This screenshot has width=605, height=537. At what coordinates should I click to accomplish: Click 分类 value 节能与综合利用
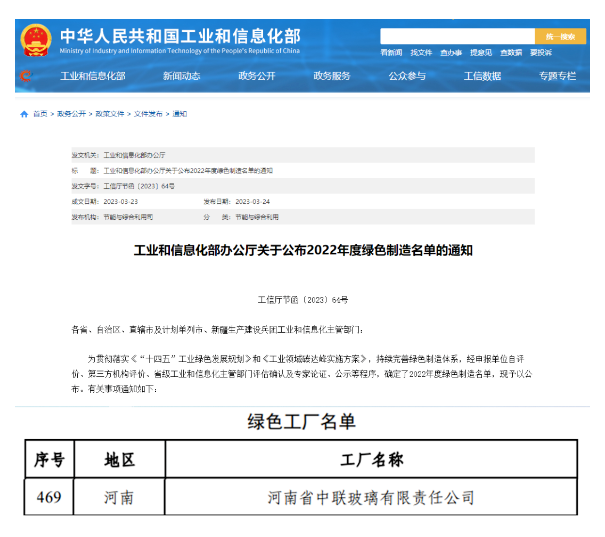pyautogui.click(x=257, y=217)
